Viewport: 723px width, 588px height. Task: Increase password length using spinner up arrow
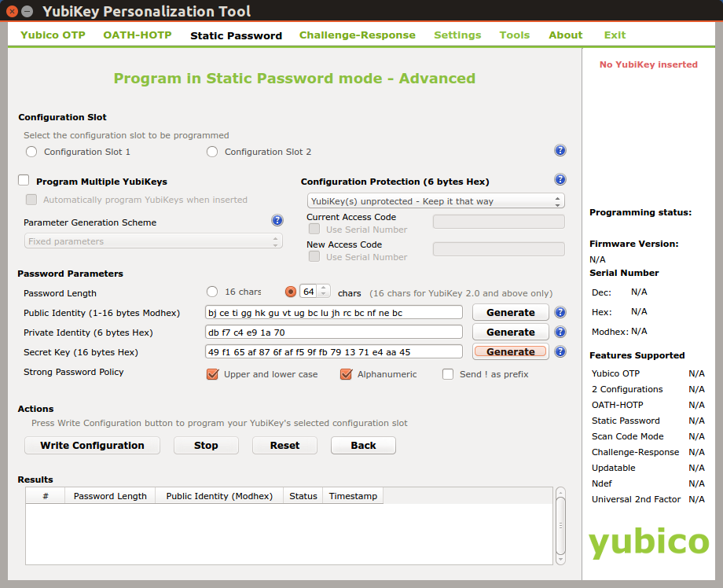coord(324,288)
